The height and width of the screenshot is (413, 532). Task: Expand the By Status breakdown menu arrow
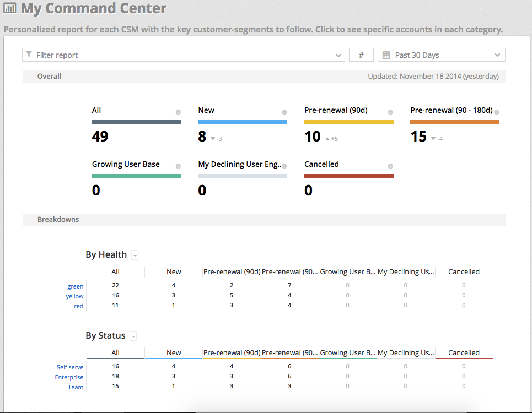(x=133, y=336)
